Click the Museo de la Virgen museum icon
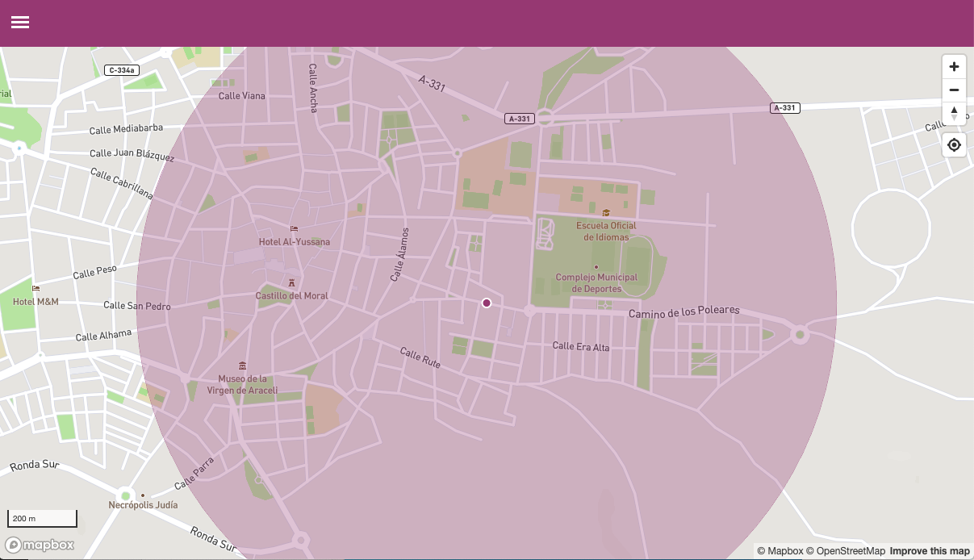 [x=243, y=366]
